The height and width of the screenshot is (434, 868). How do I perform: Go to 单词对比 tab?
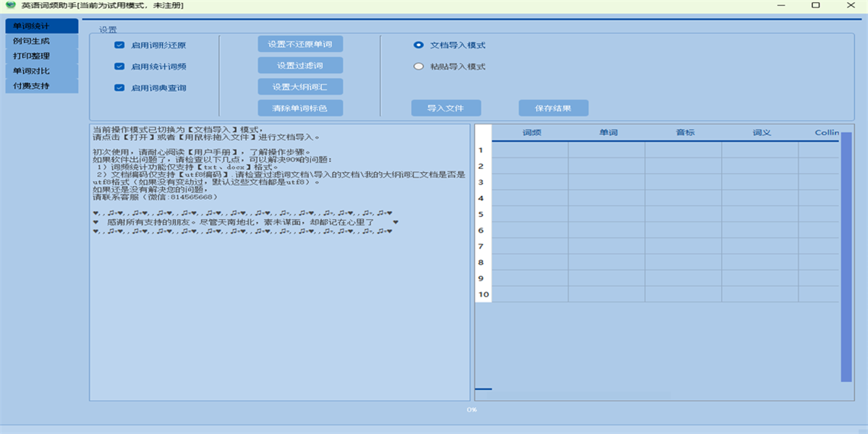(x=41, y=71)
